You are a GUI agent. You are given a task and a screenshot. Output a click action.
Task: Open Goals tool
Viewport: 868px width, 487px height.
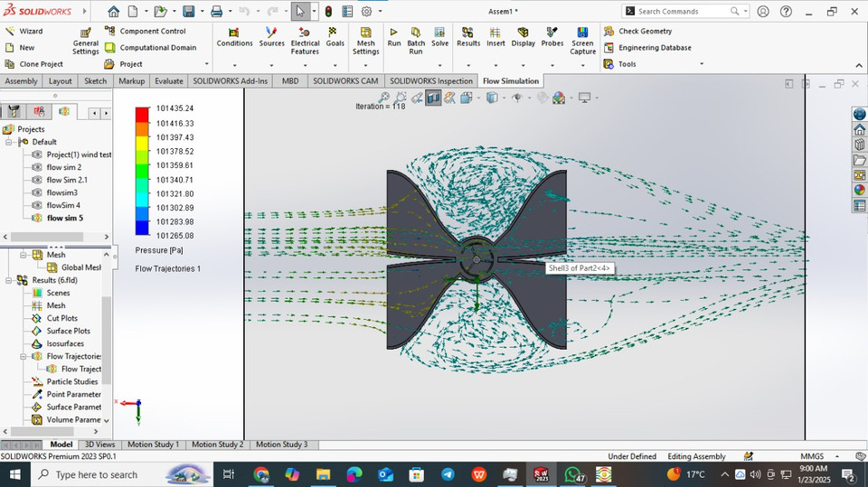[335, 37]
